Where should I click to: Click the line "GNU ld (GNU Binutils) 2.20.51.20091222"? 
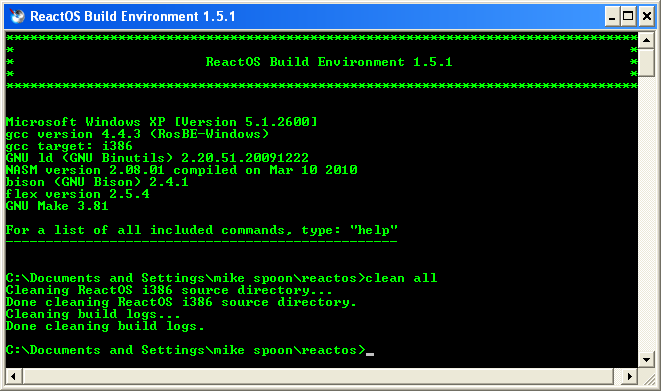point(157,158)
